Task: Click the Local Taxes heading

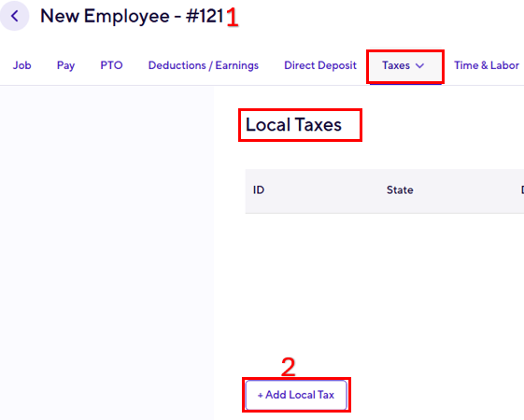Action: (293, 125)
